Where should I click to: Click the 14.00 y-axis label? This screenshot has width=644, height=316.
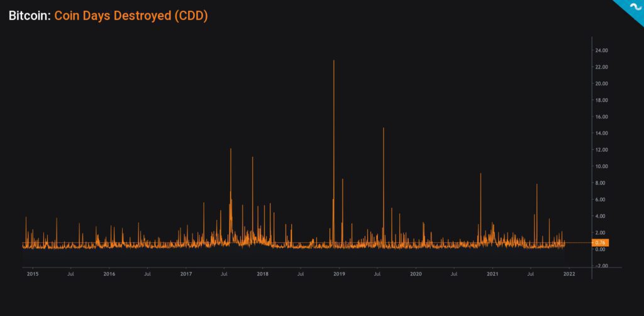pos(601,133)
